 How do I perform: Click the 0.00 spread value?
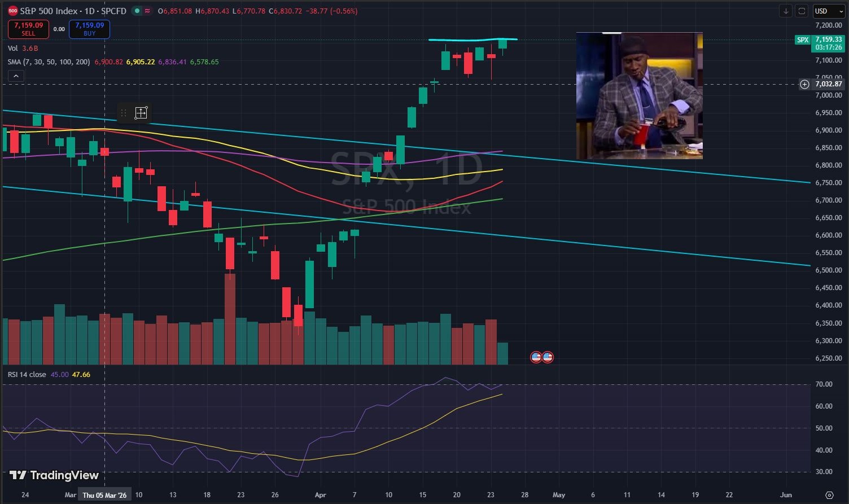pos(59,29)
